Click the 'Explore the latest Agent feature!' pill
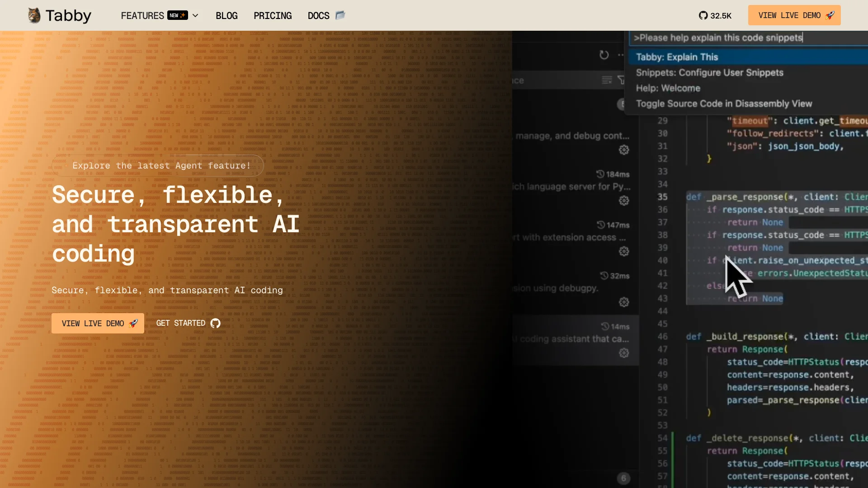 pos(161,165)
